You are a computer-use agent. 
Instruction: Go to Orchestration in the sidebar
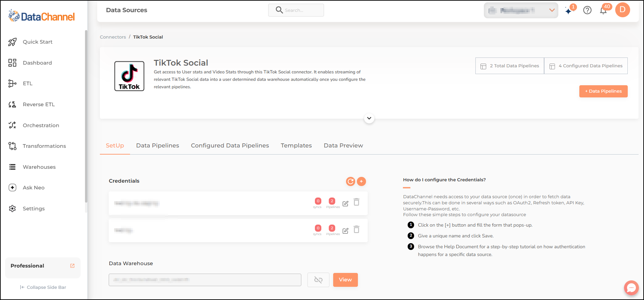point(41,125)
